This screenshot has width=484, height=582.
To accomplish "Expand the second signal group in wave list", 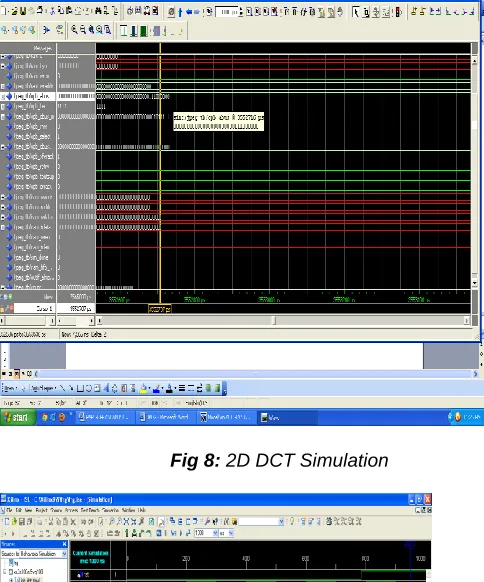I will tap(3, 66).
